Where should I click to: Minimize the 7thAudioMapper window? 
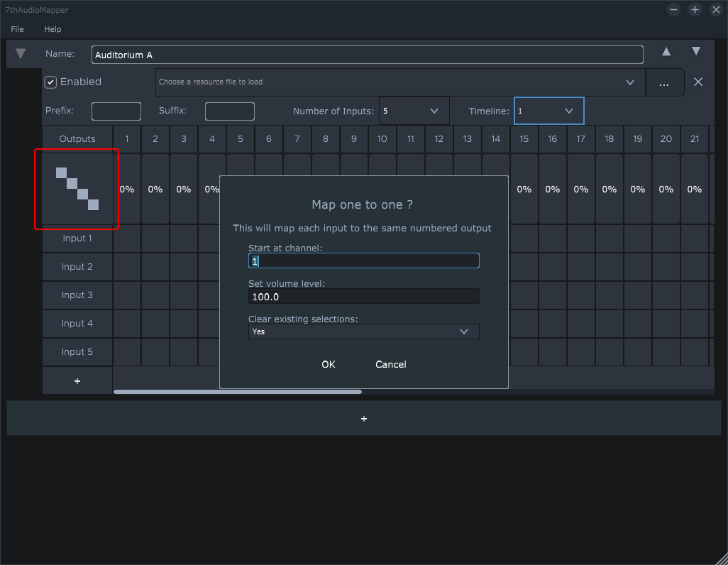673,10
